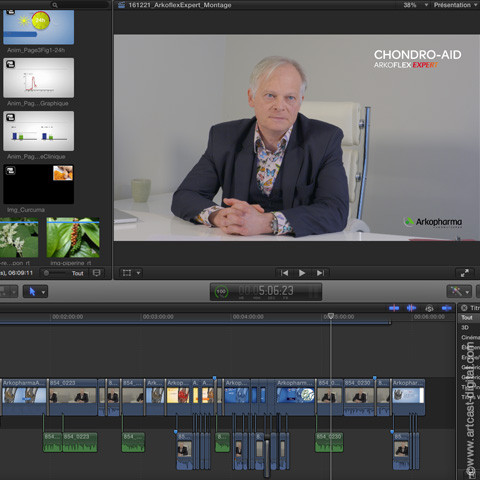Click the browser search magnifier icon
Image resolution: width=480 pixels, height=480 pixels.
pyautogui.click(x=55, y=5)
